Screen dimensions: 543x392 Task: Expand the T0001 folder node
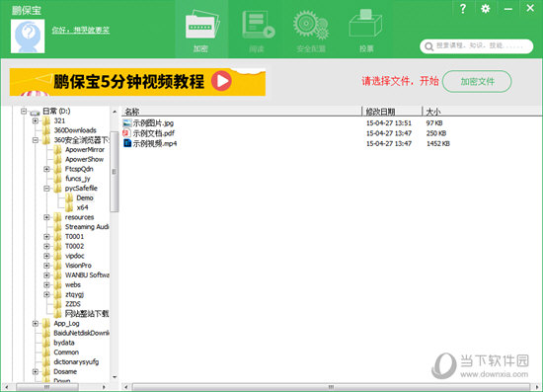46,237
